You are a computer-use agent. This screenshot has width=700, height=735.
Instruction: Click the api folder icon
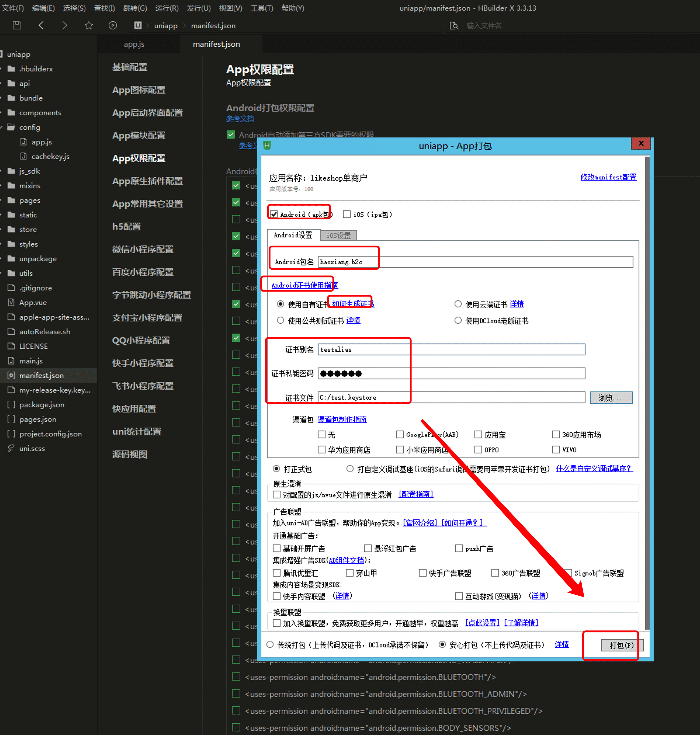[12, 83]
